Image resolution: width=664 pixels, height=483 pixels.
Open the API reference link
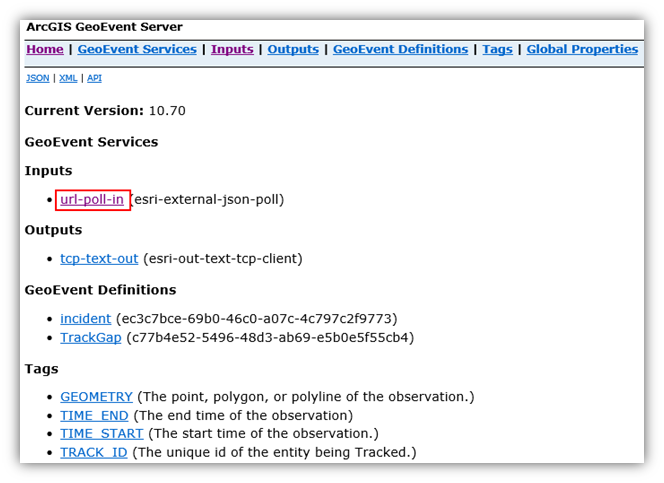(94, 78)
